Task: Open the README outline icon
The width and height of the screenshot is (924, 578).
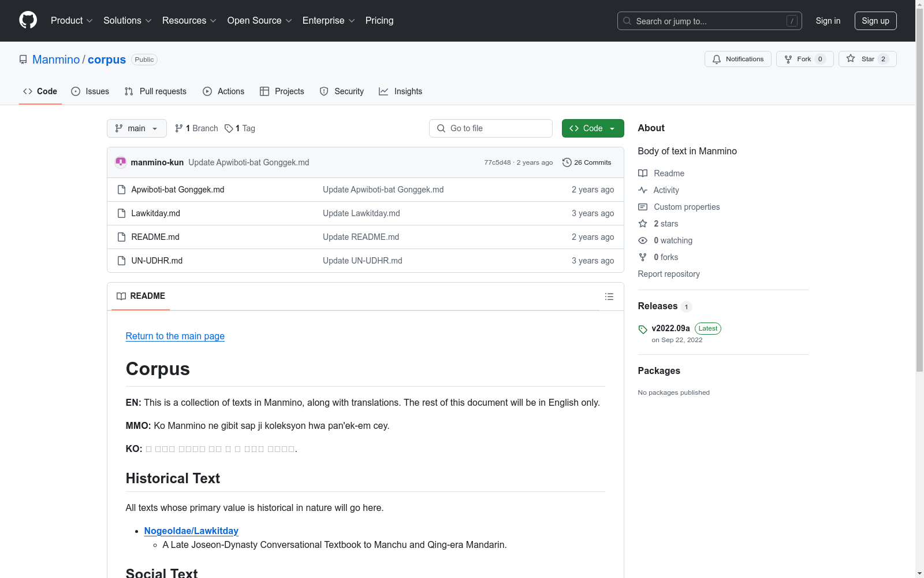Action: click(609, 297)
